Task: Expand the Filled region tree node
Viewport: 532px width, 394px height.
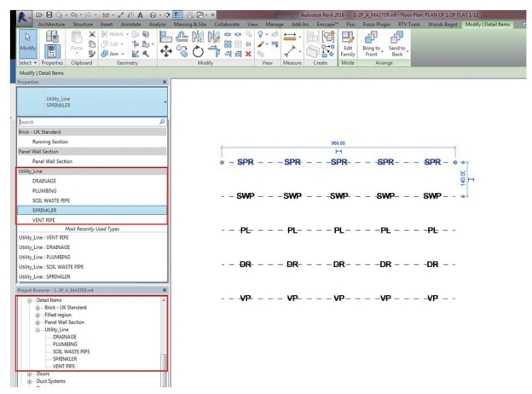Action: click(x=38, y=314)
